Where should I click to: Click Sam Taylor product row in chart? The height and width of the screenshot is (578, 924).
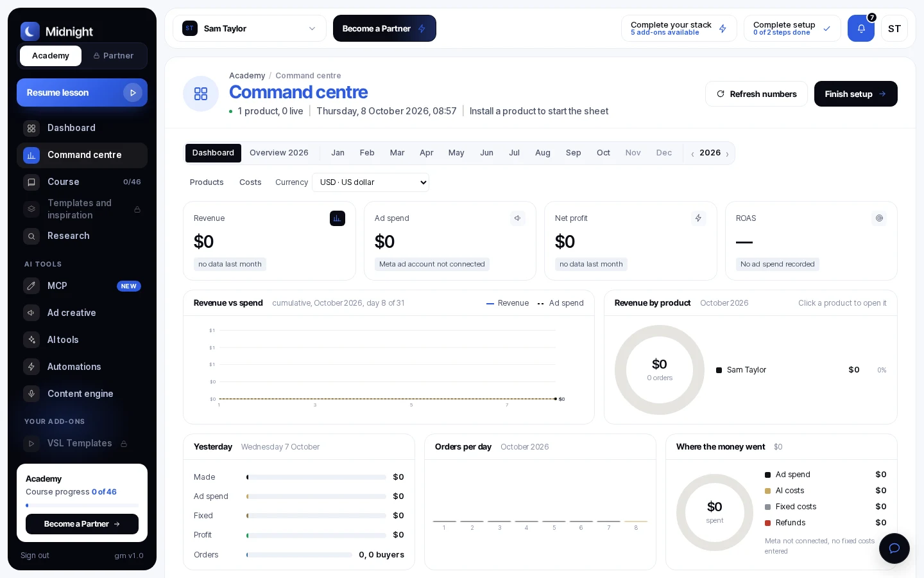[801, 370]
